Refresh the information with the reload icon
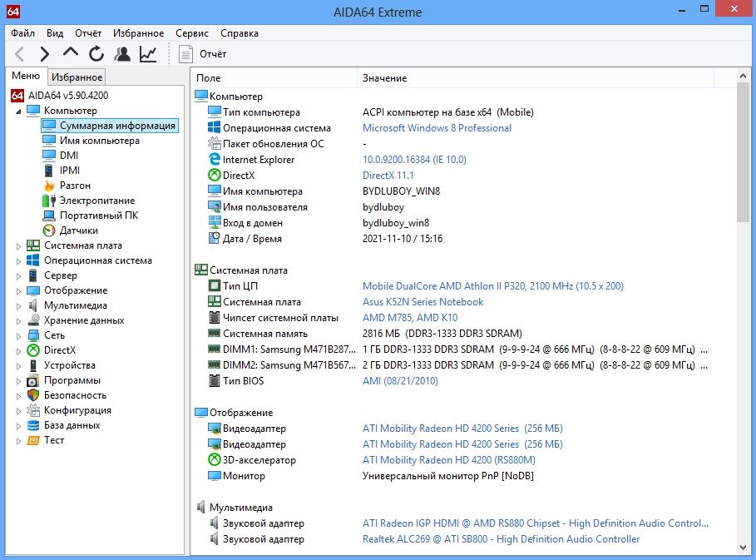This screenshot has height=560, width=756. coord(96,54)
